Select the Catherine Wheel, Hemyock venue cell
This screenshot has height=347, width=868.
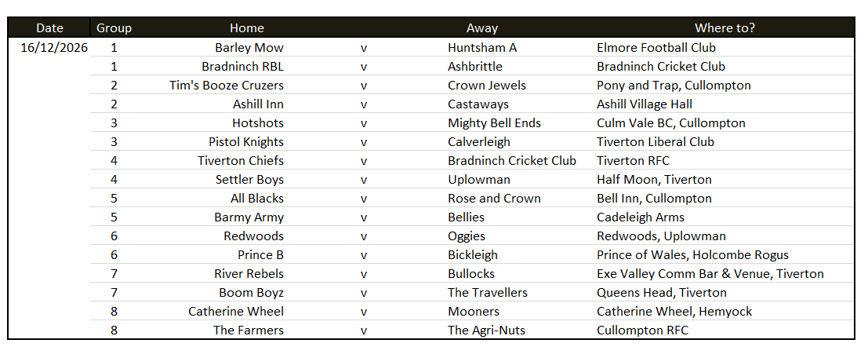point(674,312)
